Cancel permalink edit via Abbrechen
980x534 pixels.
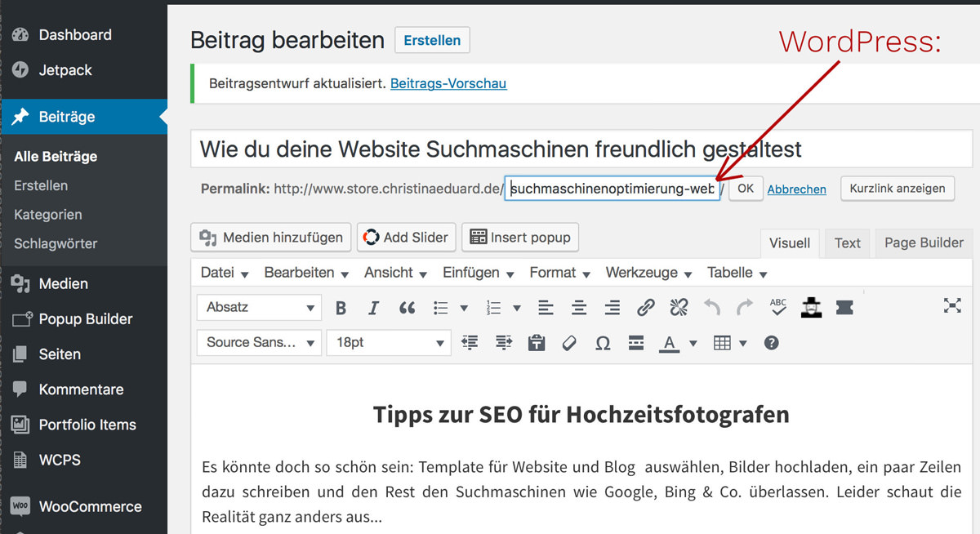coord(796,189)
